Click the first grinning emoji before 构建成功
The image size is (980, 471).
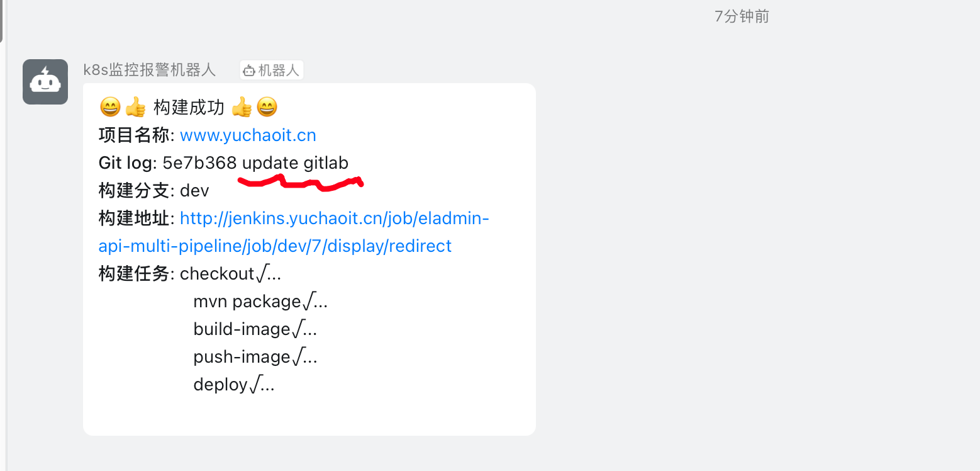coord(109,108)
